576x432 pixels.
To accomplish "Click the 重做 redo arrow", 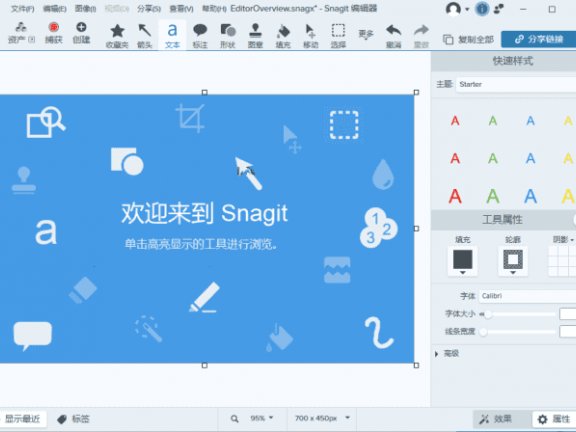I will (x=421, y=36).
